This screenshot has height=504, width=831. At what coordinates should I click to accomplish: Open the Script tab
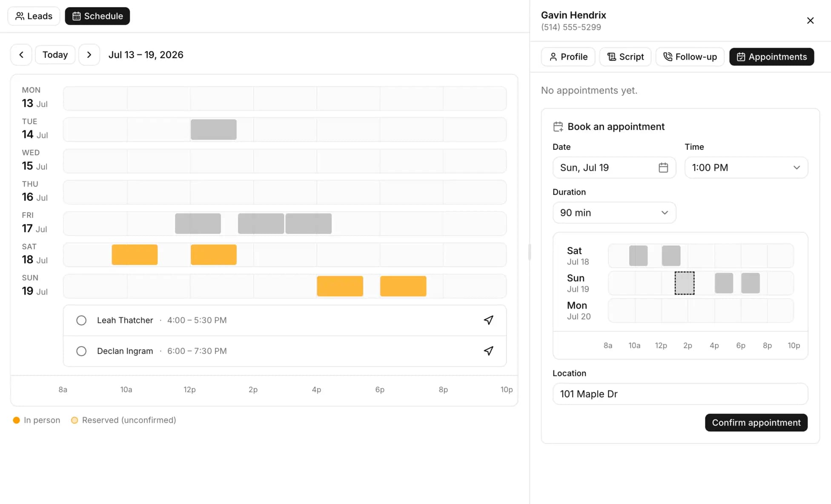tap(625, 57)
